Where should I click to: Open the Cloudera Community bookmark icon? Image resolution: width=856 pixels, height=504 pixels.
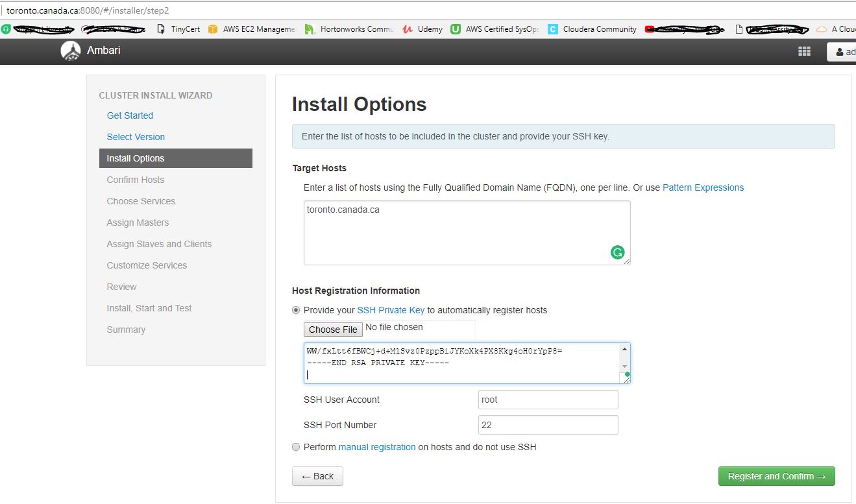(552, 29)
